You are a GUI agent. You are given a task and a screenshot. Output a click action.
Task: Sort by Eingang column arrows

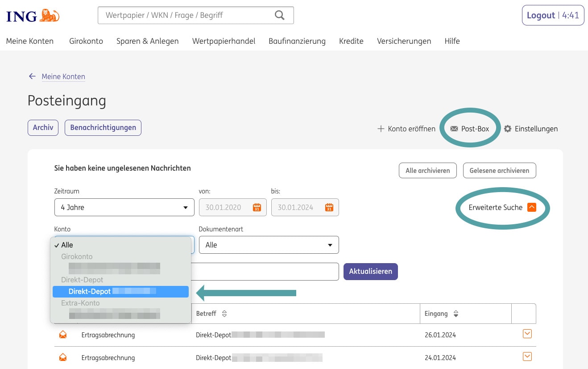coord(456,314)
